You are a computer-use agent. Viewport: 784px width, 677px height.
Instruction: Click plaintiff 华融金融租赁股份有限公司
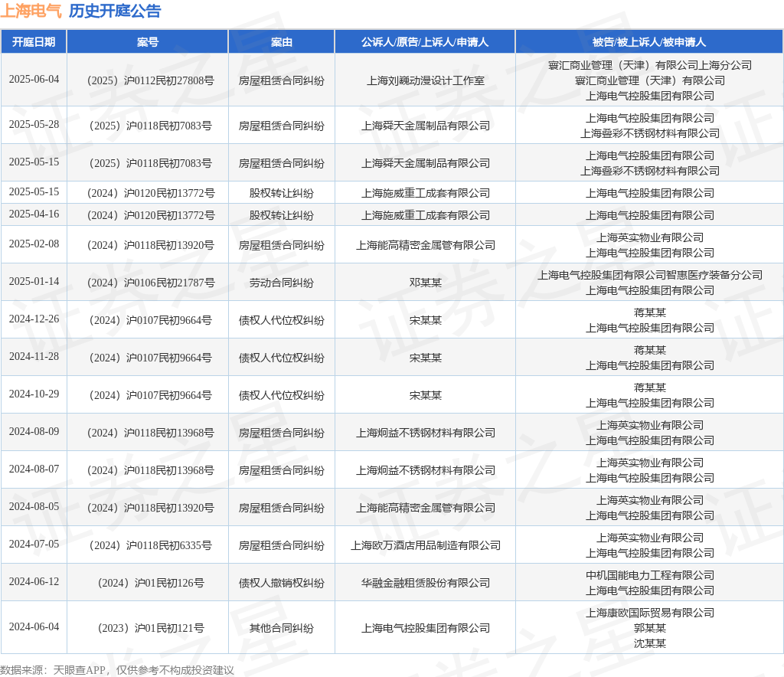426,583
